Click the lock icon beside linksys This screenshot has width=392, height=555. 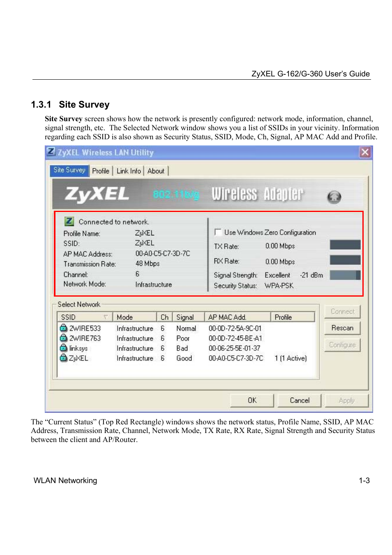click(x=64, y=348)
